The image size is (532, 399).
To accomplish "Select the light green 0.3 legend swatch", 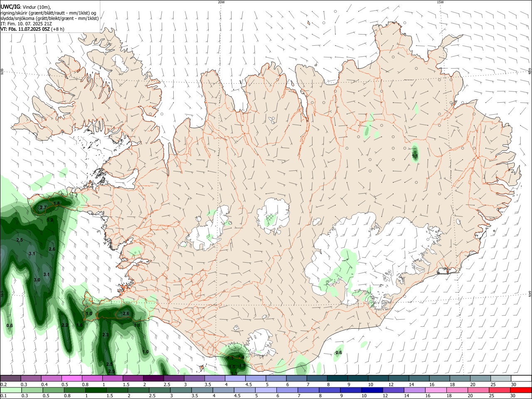I will coord(32,390).
